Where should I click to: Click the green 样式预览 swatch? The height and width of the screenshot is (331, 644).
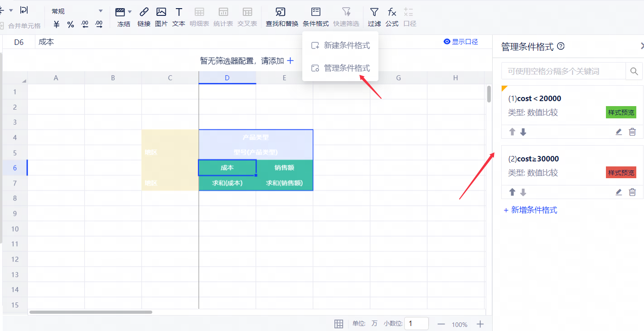pos(621,112)
